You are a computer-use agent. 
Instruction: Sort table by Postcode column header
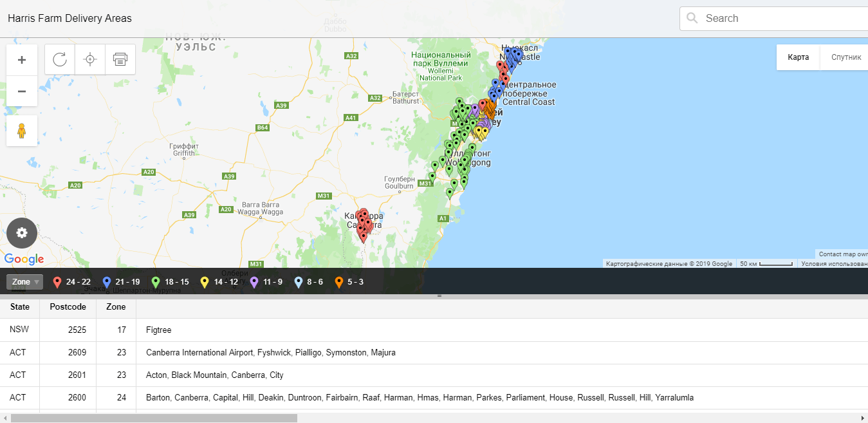click(x=68, y=307)
